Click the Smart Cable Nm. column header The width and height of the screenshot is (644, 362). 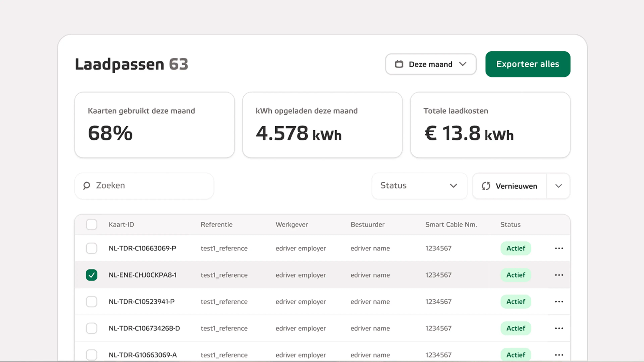click(451, 225)
